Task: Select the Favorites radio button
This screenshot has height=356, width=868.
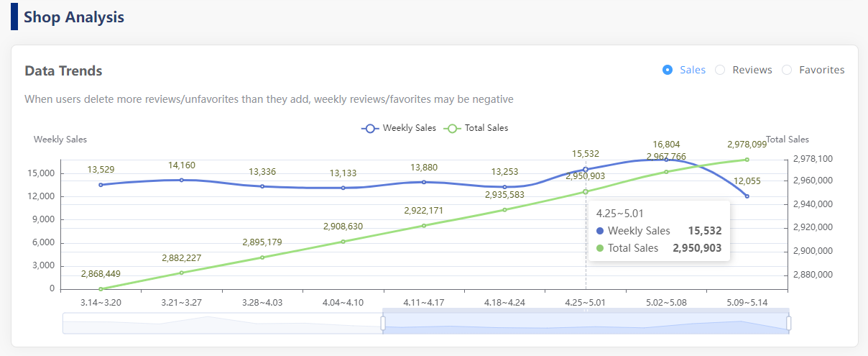Action: (x=787, y=70)
